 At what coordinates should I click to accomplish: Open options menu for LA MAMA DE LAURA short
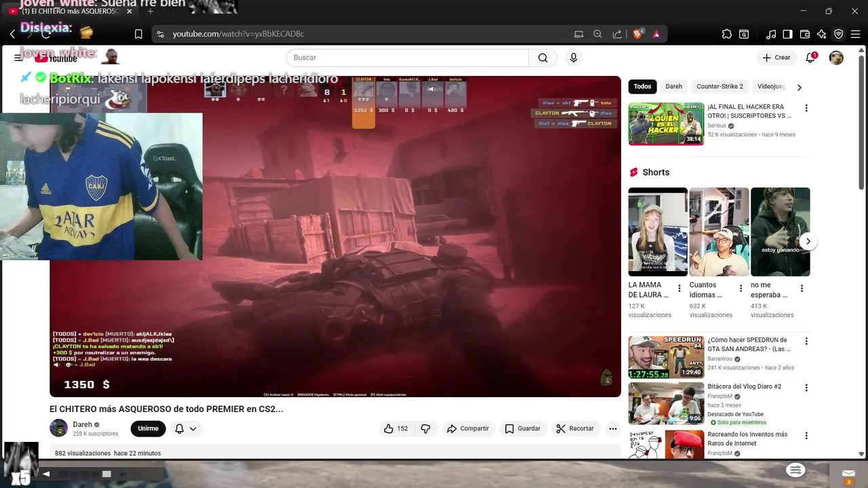pyautogui.click(x=679, y=289)
